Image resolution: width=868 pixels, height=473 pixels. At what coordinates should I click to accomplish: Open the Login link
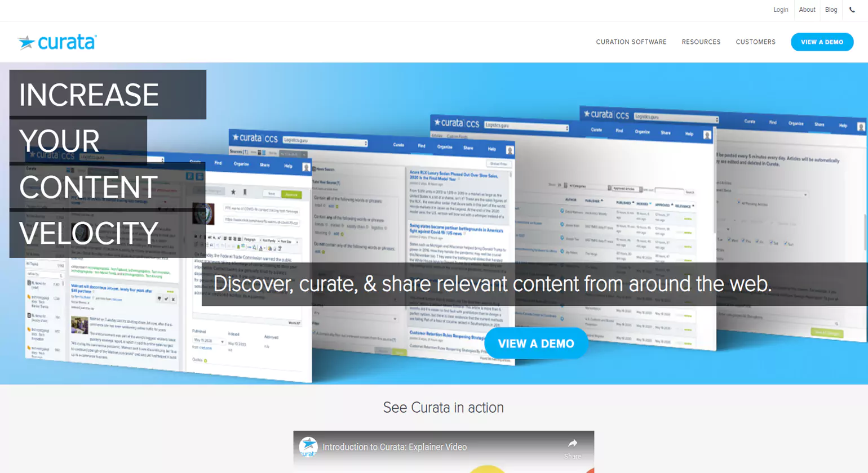click(781, 10)
